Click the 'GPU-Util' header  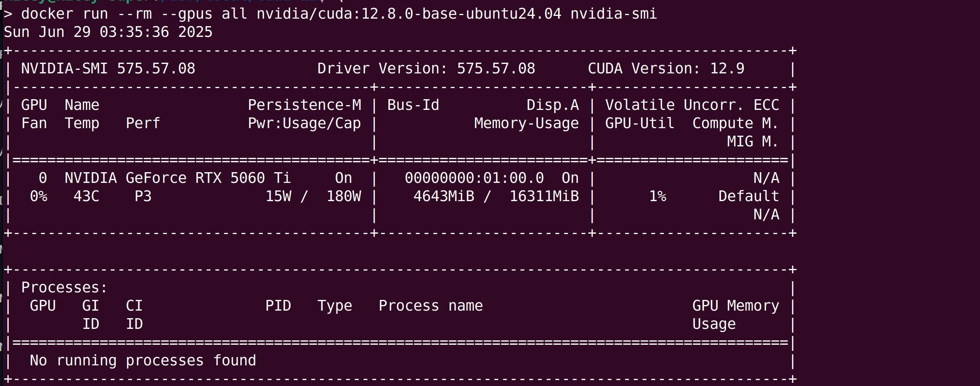pyautogui.click(x=640, y=123)
